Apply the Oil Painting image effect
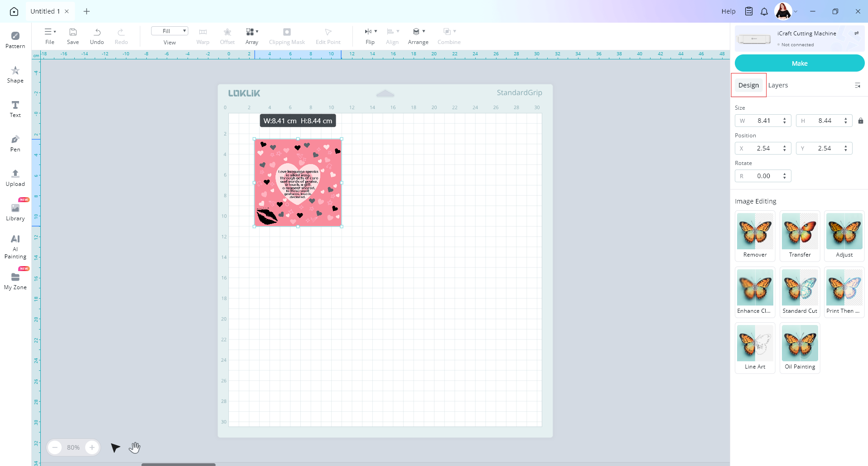 (x=800, y=348)
